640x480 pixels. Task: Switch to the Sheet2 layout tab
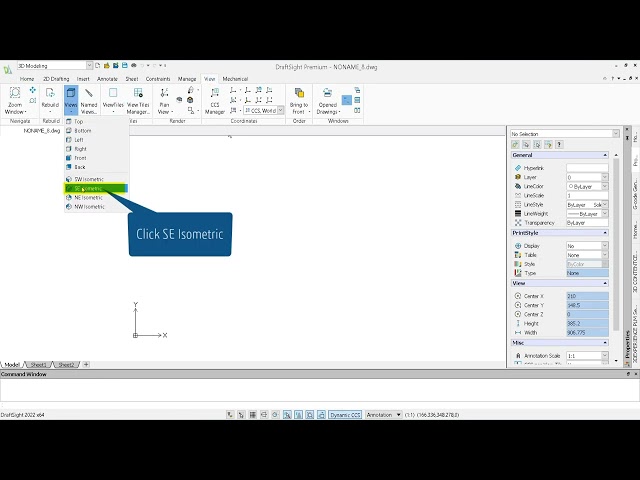point(66,364)
